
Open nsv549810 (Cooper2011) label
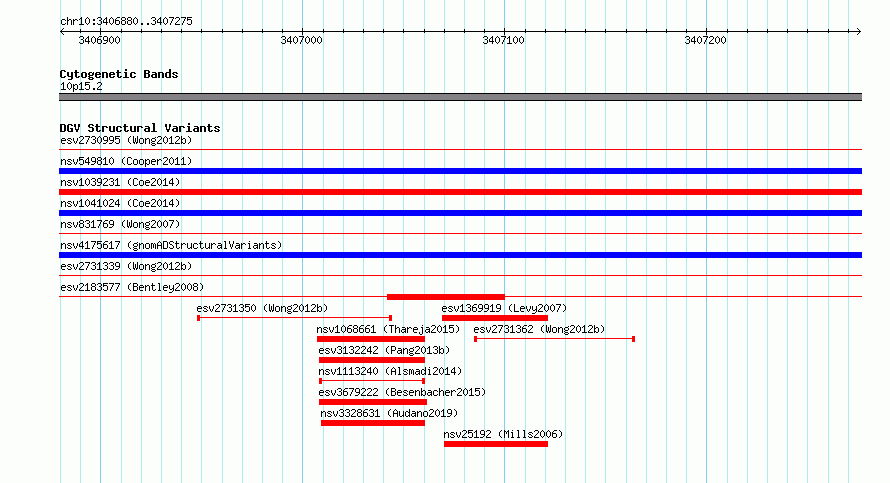tap(126, 161)
